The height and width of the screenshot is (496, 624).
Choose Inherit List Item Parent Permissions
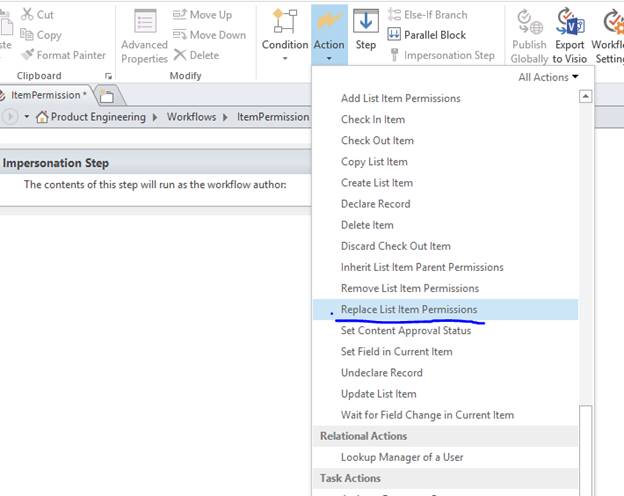[x=445, y=267]
